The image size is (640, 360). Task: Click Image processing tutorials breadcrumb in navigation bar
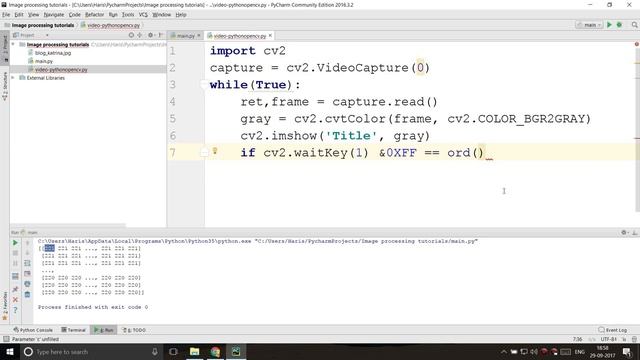(39, 25)
